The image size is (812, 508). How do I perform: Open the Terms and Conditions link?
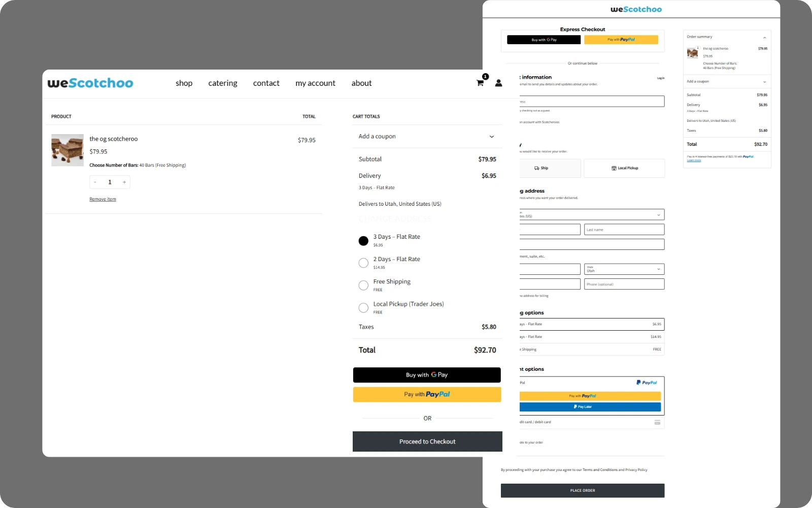click(600, 470)
